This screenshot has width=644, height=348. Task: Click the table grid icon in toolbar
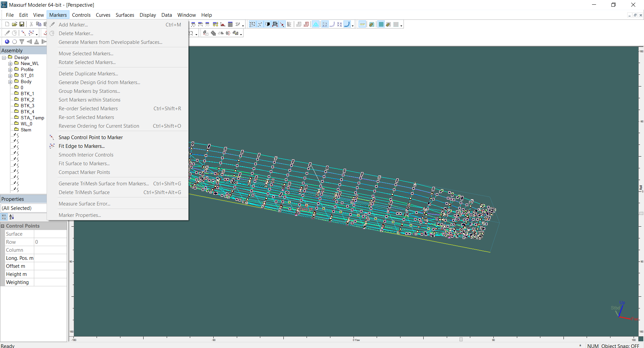point(230,24)
